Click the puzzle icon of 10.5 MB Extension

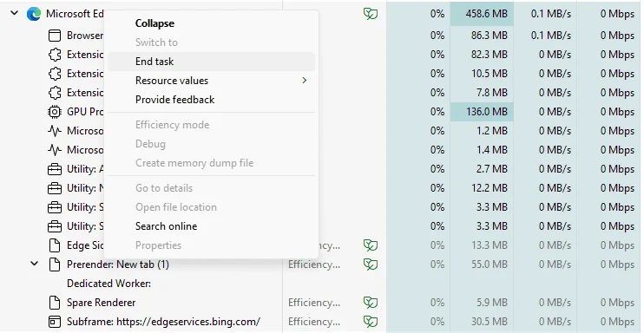point(55,74)
